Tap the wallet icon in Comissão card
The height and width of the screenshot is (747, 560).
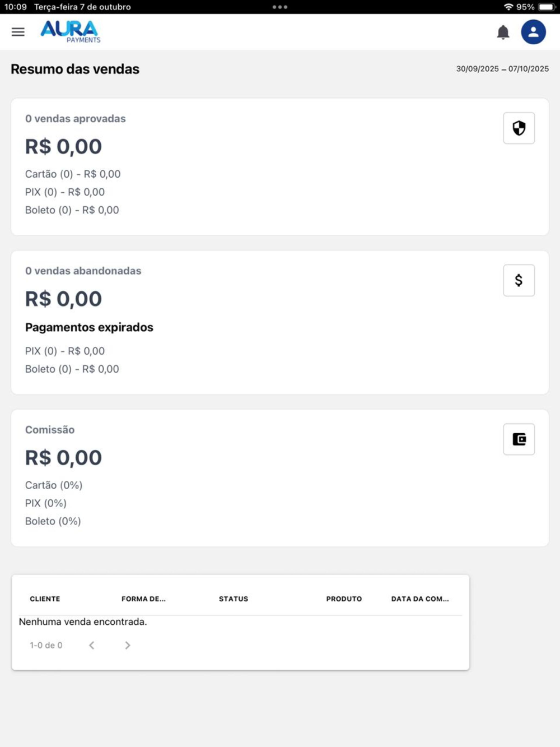pos(519,439)
